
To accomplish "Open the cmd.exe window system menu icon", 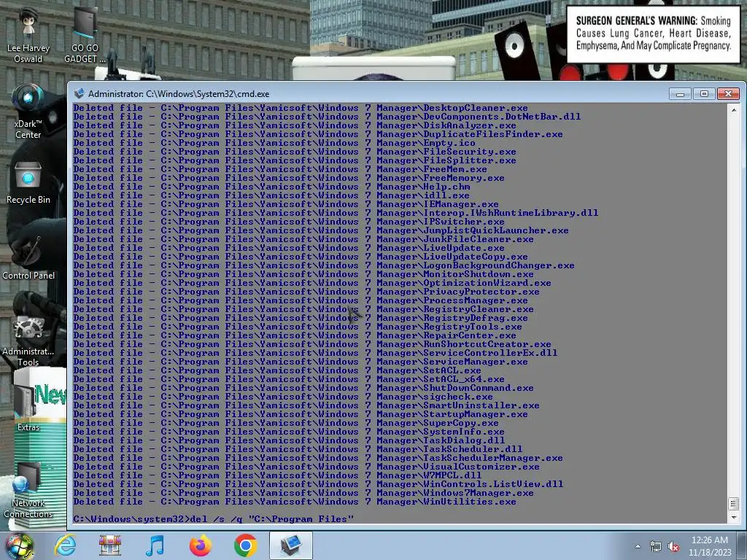I will click(x=79, y=94).
